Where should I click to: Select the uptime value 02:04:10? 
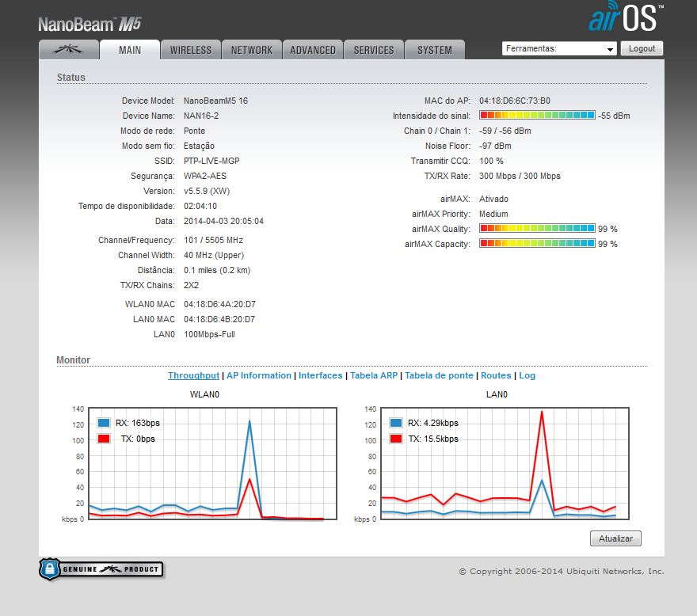(x=200, y=206)
